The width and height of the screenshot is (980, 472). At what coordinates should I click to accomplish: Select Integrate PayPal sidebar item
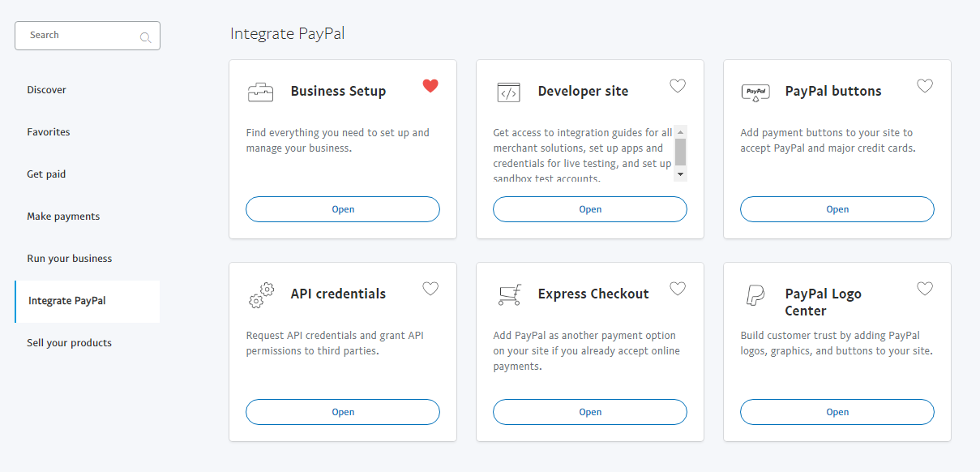[x=87, y=301]
